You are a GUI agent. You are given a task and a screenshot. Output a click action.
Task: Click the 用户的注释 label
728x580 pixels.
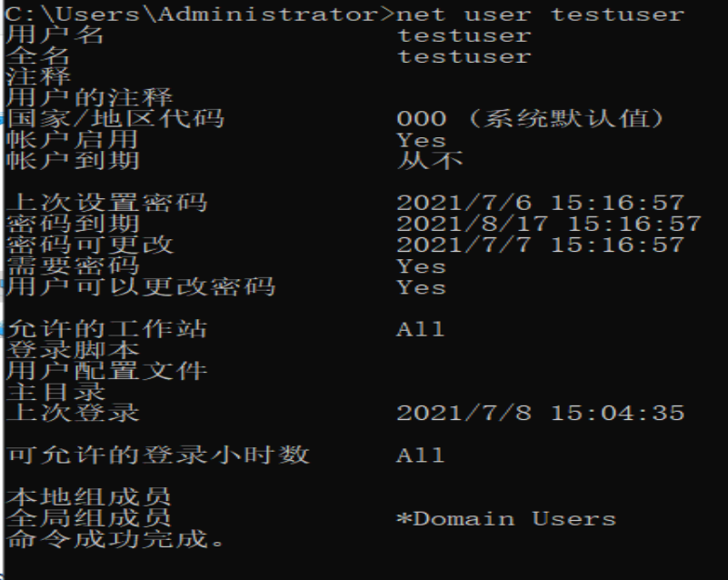(89, 98)
